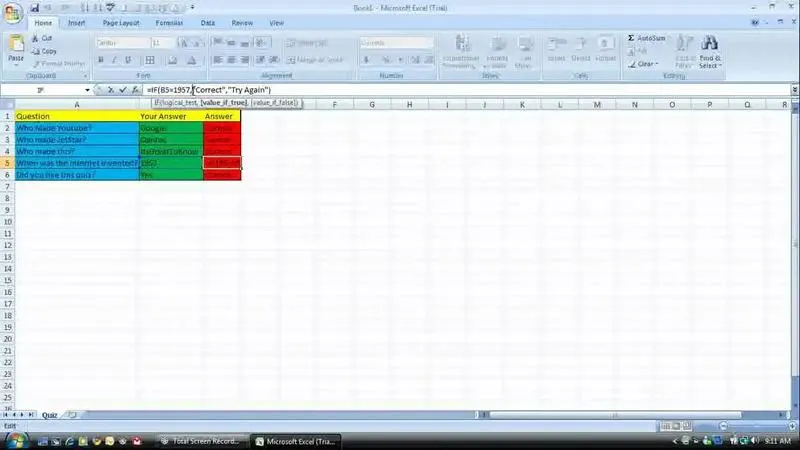Open Find & Select binoculars menu
The width and height of the screenshot is (800, 450).
pyautogui.click(x=710, y=49)
